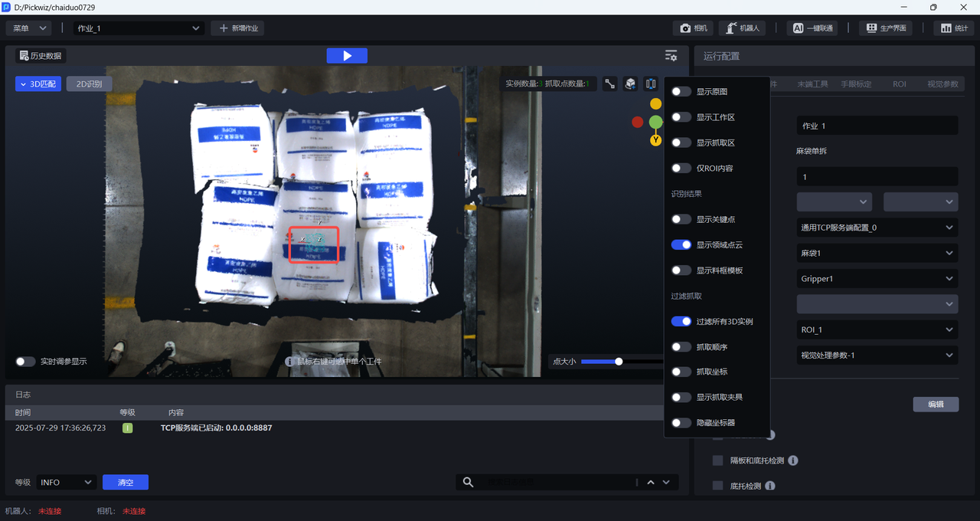This screenshot has width=980, height=521.
Task: Turn off the 显示领域点云 toggle
Action: [681, 245]
